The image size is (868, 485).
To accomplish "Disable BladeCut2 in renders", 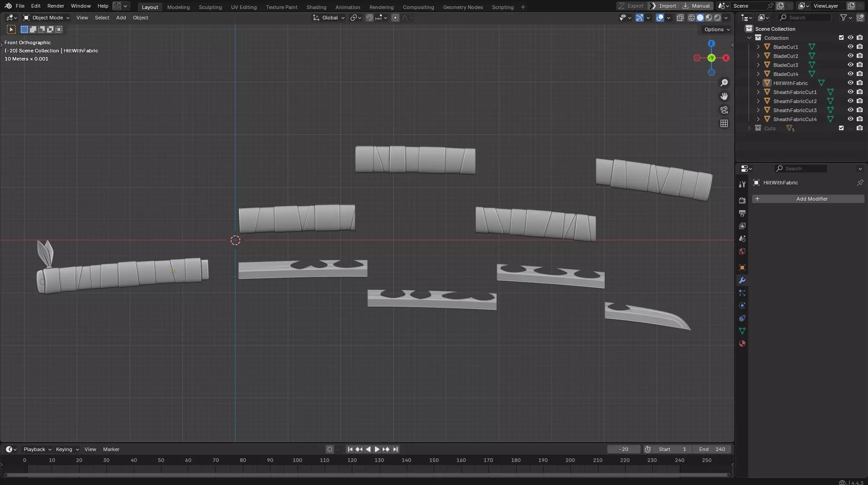I will click(x=859, y=56).
